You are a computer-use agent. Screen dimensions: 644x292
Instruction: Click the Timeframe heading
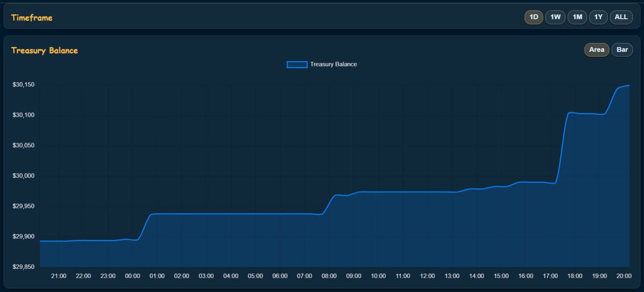tap(32, 18)
